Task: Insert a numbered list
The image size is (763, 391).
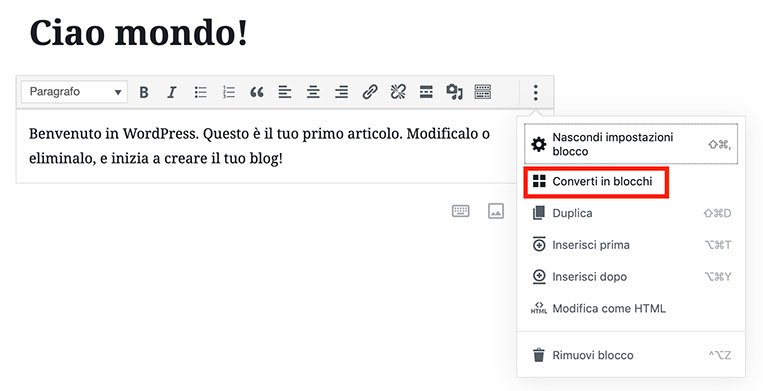Action: (229, 92)
